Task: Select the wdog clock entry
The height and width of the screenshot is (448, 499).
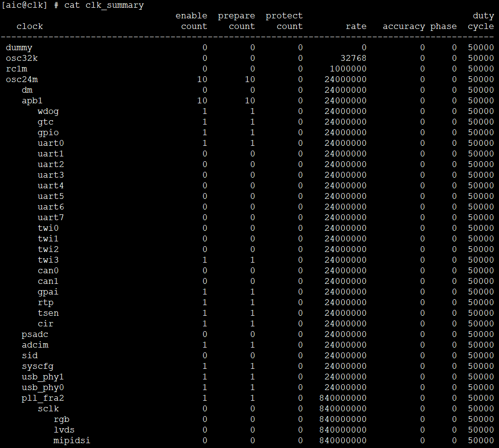Action: pyautogui.click(x=48, y=111)
